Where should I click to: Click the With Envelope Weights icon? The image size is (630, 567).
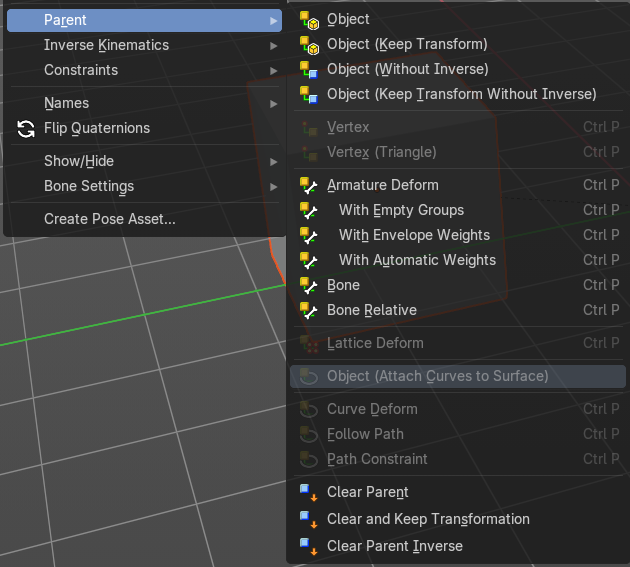[309, 235]
